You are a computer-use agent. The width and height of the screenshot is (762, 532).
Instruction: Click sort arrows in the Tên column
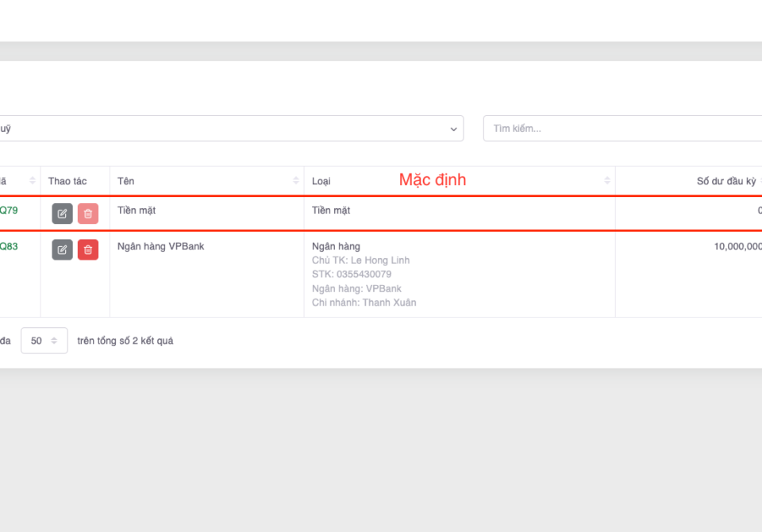[x=296, y=181]
